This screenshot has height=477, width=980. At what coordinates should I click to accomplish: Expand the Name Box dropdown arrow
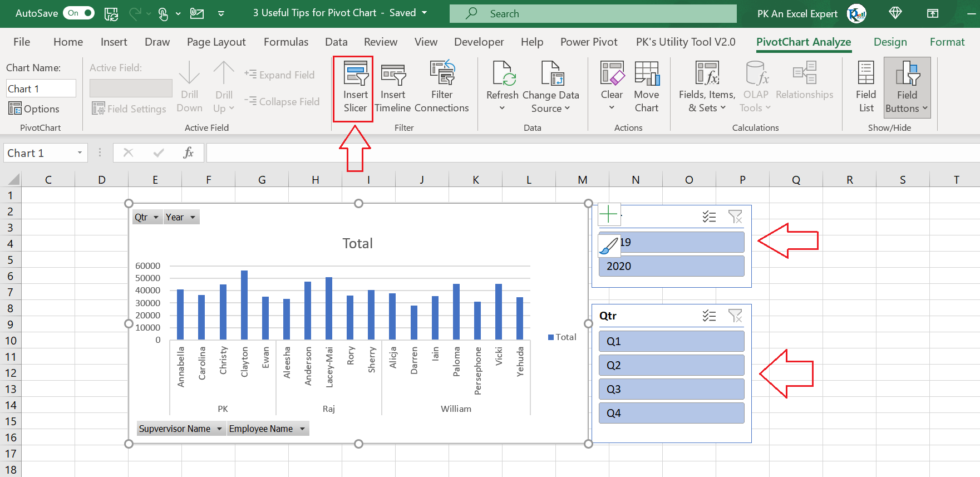coord(80,153)
